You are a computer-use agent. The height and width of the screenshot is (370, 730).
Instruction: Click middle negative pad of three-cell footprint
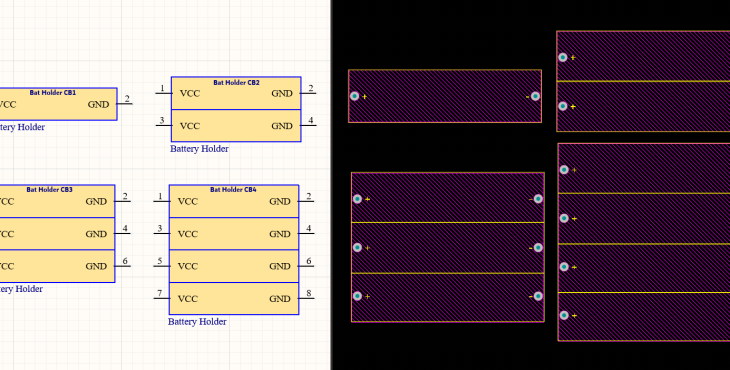click(538, 248)
